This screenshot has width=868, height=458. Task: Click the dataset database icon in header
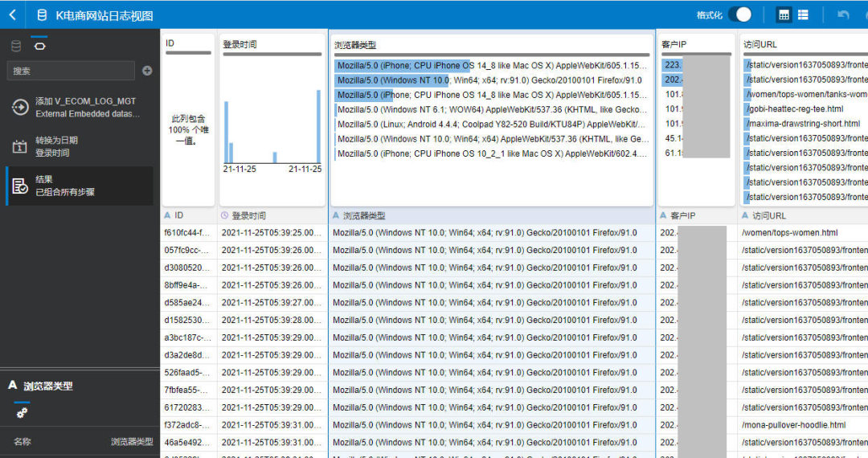coord(42,15)
